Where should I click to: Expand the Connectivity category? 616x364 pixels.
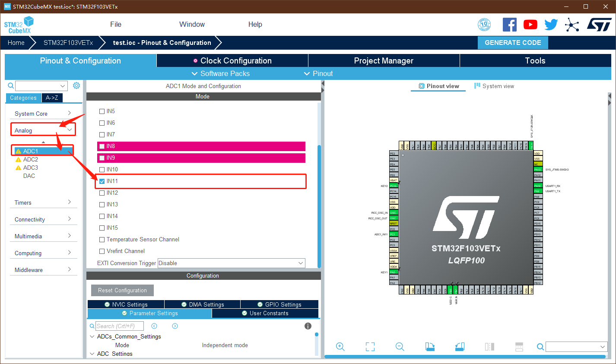click(x=43, y=219)
